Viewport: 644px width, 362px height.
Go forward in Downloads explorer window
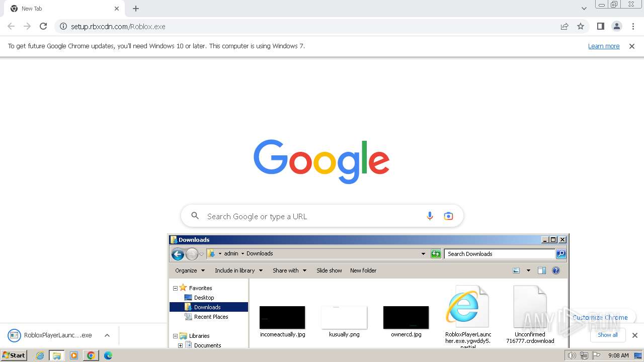[x=192, y=254]
